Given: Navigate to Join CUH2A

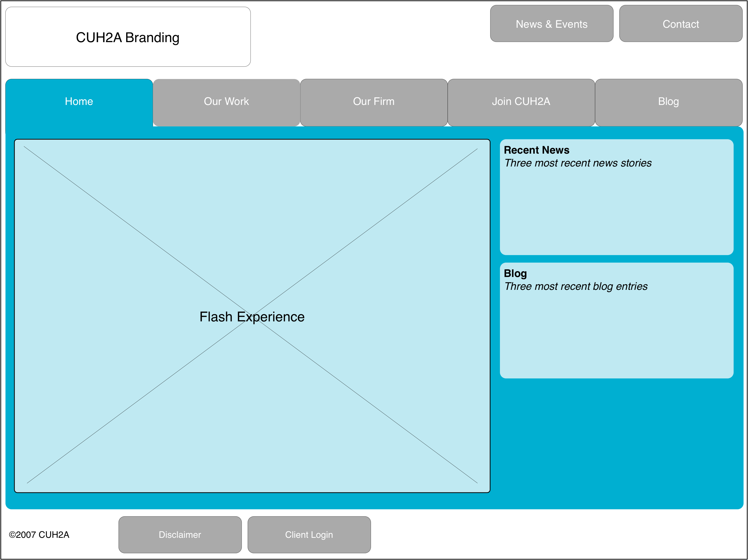Looking at the screenshot, I should (521, 101).
